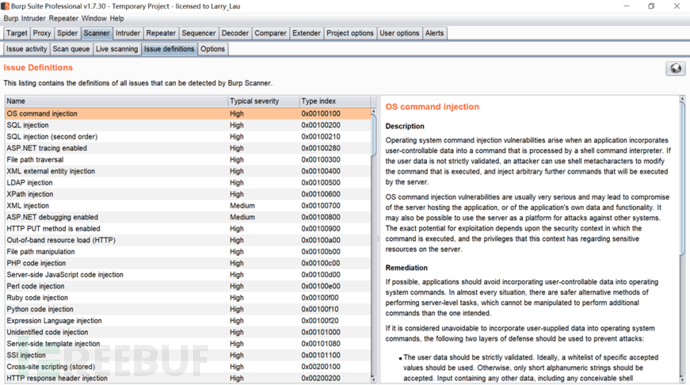The width and height of the screenshot is (690, 385).
Task: Open the Repeater menu
Action: [x=64, y=18]
